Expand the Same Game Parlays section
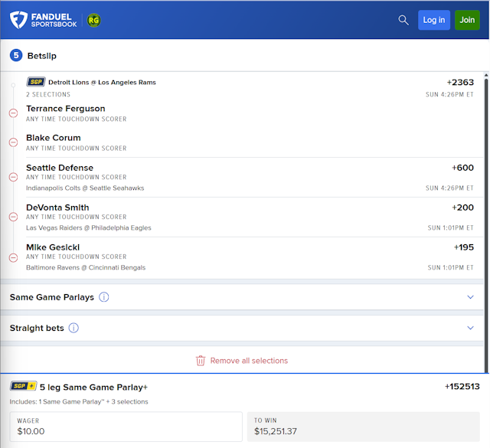Viewport: 490px width, 448px height. (470, 297)
